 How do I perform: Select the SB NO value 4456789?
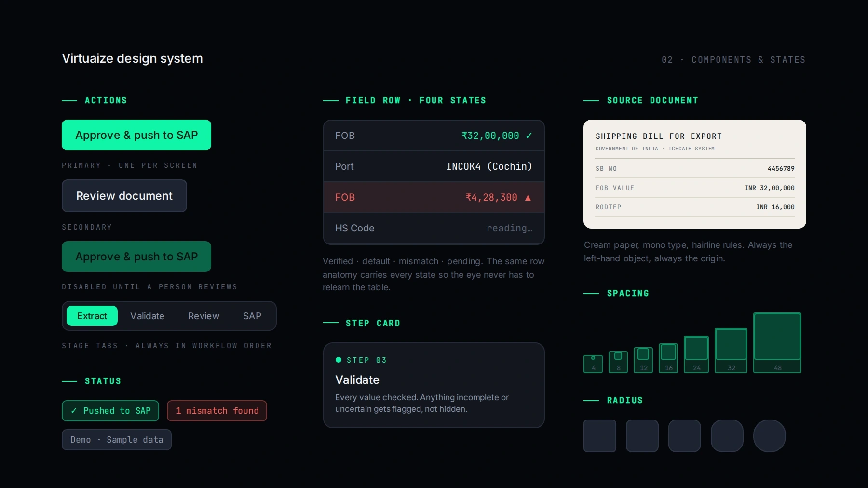point(781,169)
